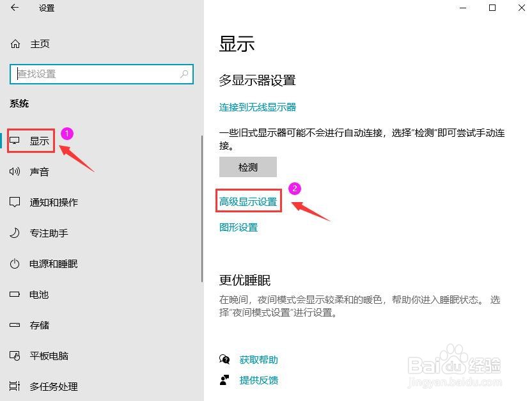Select the 存储 storage drive icon

pos(16,325)
